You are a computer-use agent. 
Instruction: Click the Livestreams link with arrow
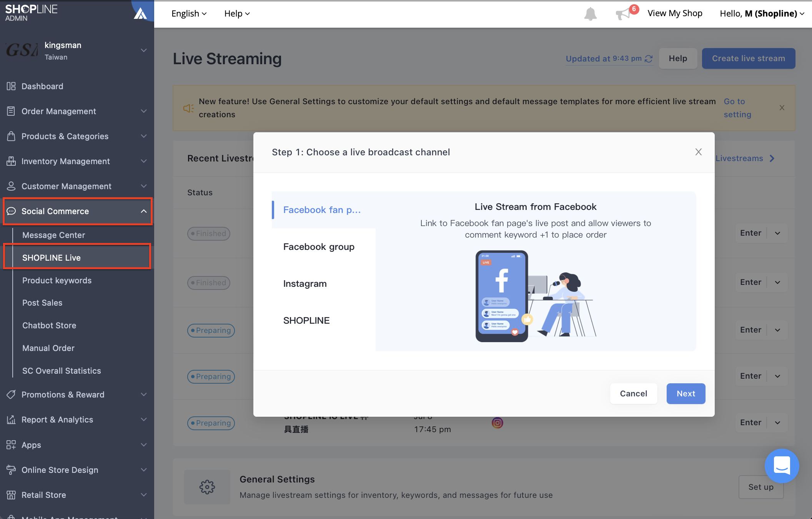coord(745,158)
